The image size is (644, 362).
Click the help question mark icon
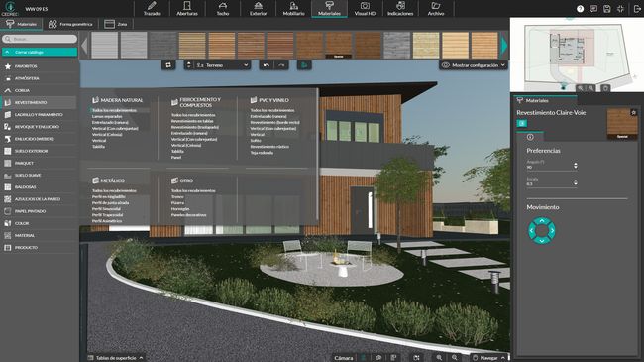point(580,9)
